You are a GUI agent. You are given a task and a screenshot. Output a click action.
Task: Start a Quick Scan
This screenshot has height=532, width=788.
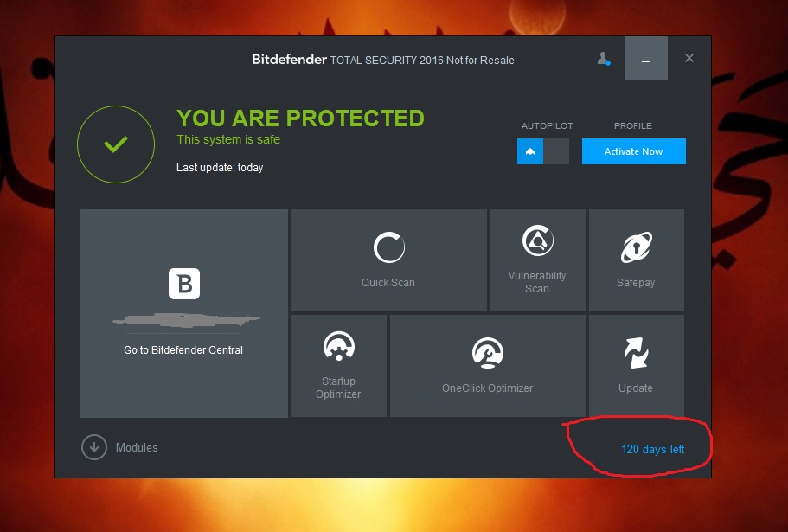(x=389, y=260)
